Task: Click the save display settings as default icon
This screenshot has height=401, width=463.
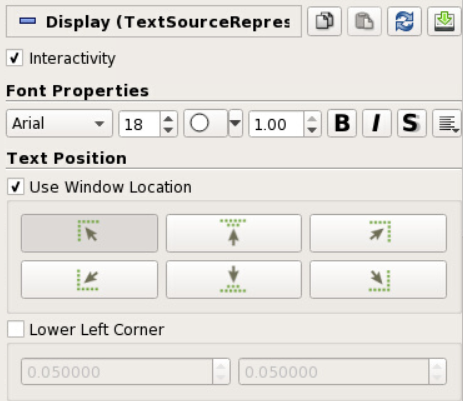Action: pos(444,21)
